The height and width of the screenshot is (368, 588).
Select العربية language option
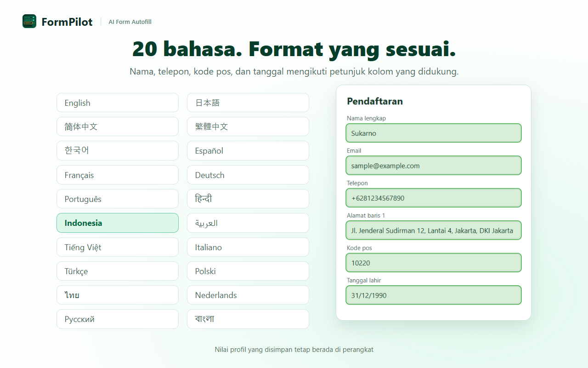pos(248,223)
